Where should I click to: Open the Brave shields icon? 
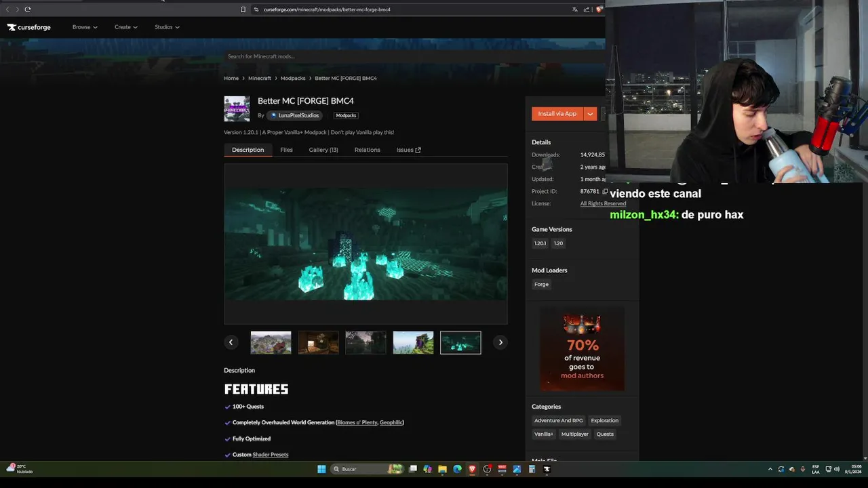click(599, 9)
